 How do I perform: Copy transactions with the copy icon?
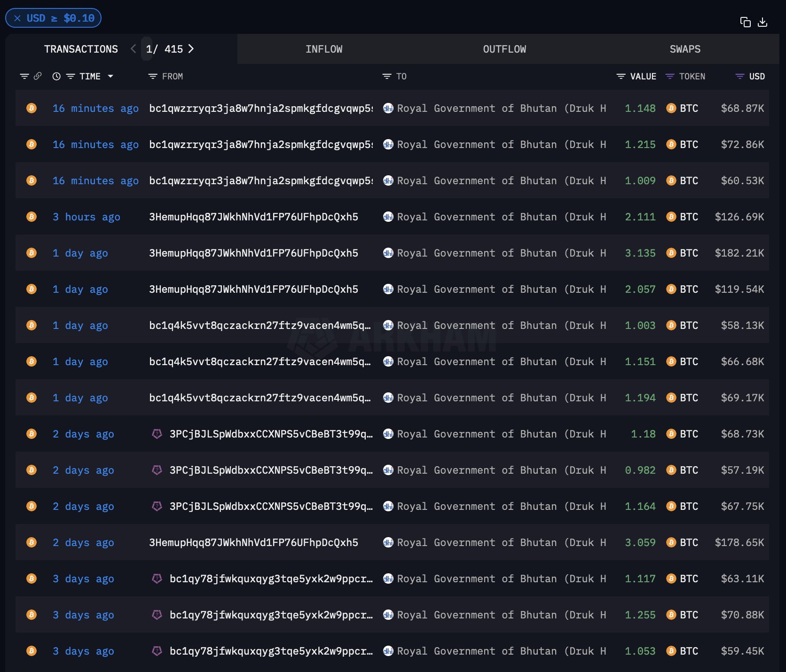[745, 22]
